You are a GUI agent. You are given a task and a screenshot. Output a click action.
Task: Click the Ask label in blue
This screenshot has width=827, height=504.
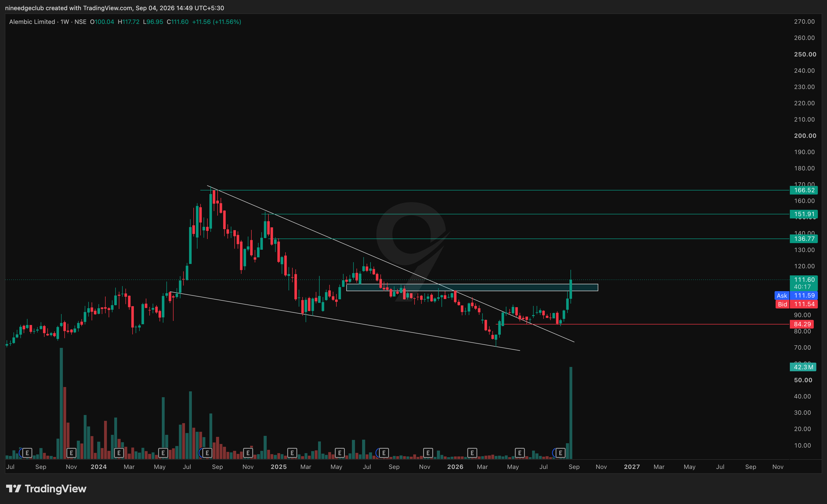(782, 295)
